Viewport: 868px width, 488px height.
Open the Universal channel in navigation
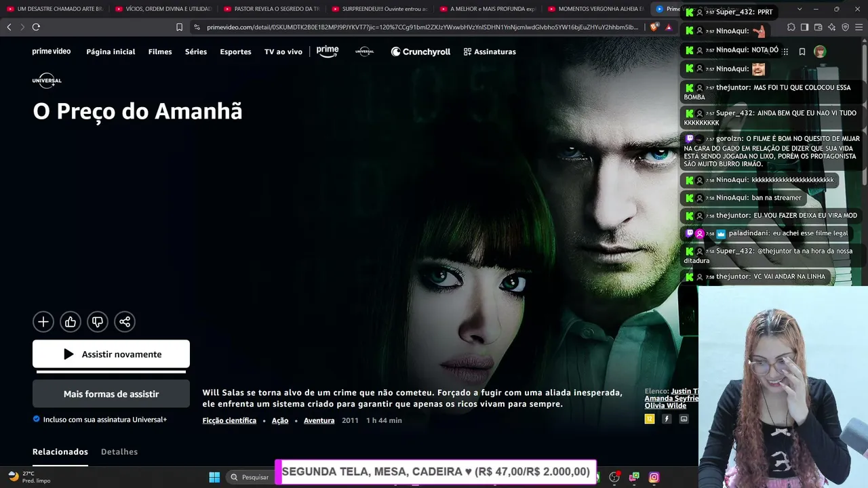(x=365, y=52)
